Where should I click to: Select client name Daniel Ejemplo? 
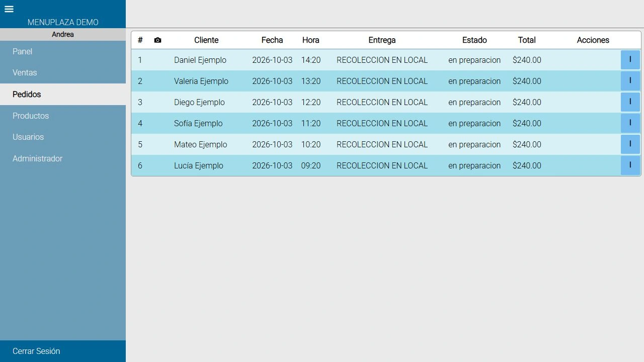click(x=200, y=60)
